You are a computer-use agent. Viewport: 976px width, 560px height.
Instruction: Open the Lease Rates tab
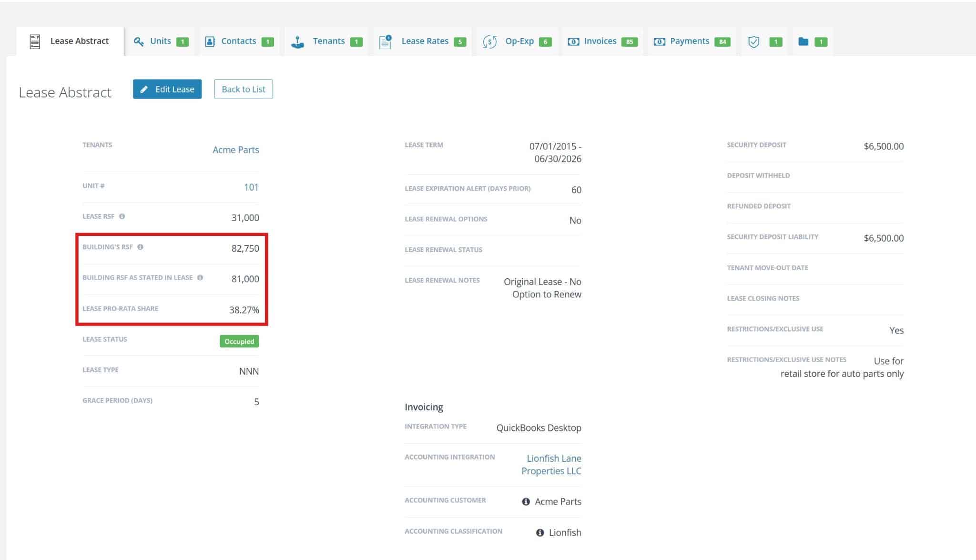click(424, 41)
